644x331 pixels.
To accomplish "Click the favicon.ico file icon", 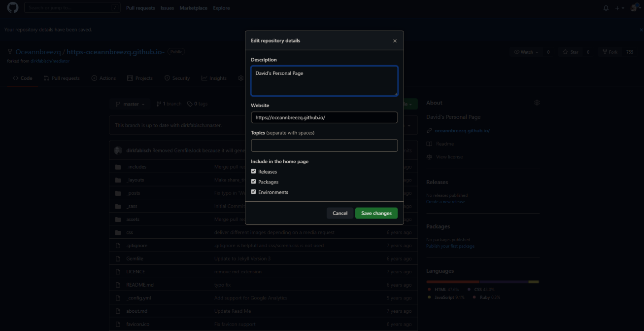I will (x=118, y=324).
